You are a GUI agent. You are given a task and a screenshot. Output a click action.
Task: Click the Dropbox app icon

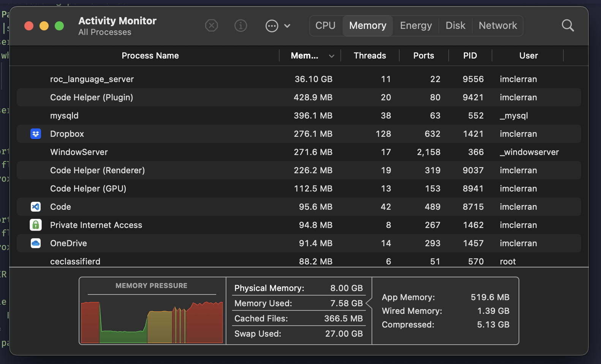[x=36, y=134]
